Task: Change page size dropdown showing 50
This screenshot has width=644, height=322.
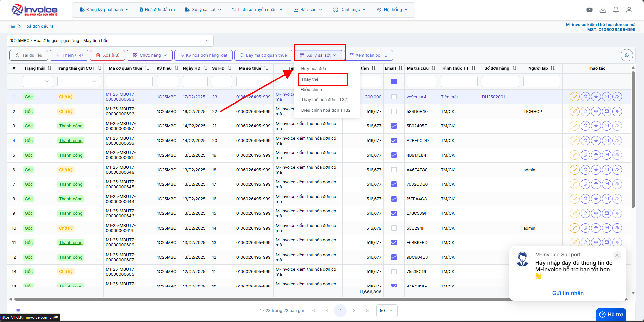Action: tap(387, 311)
